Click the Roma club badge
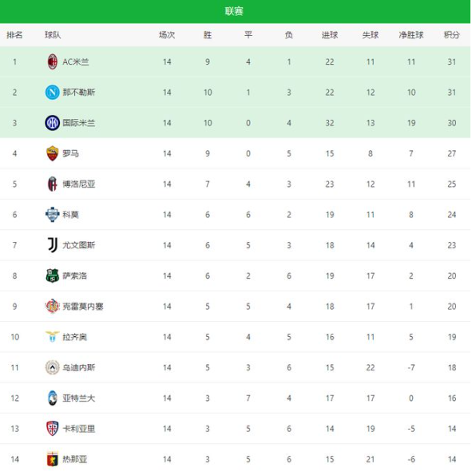The height and width of the screenshot is (475, 476). (x=52, y=153)
